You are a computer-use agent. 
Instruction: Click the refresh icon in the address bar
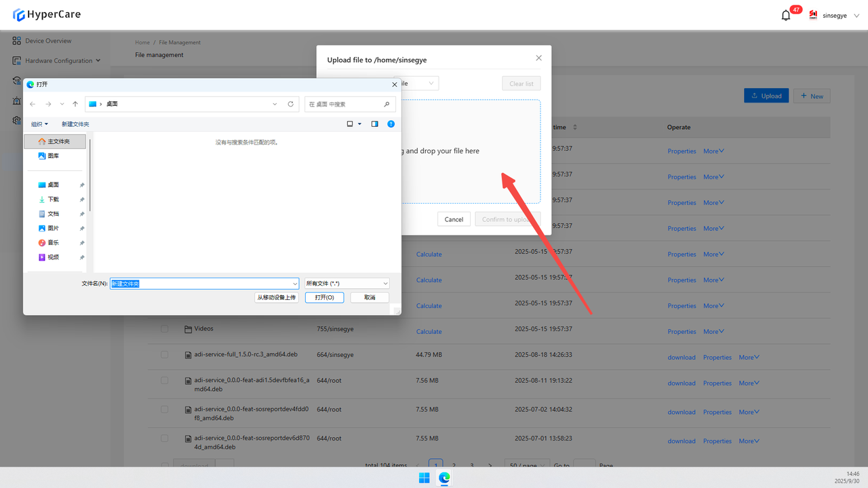tap(291, 104)
